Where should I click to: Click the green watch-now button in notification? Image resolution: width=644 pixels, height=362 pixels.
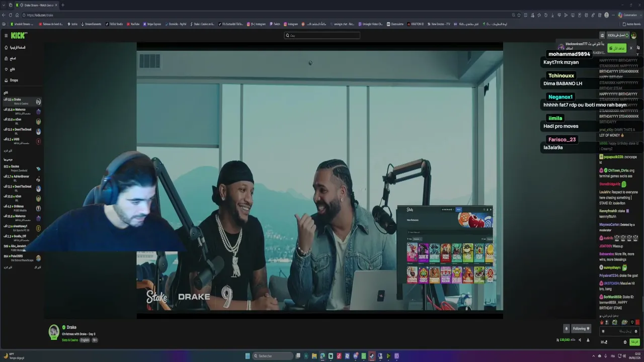pos(617,48)
